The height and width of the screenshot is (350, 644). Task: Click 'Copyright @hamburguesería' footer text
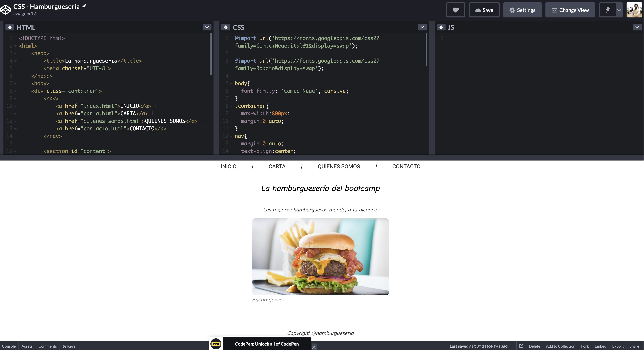pos(320,333)
